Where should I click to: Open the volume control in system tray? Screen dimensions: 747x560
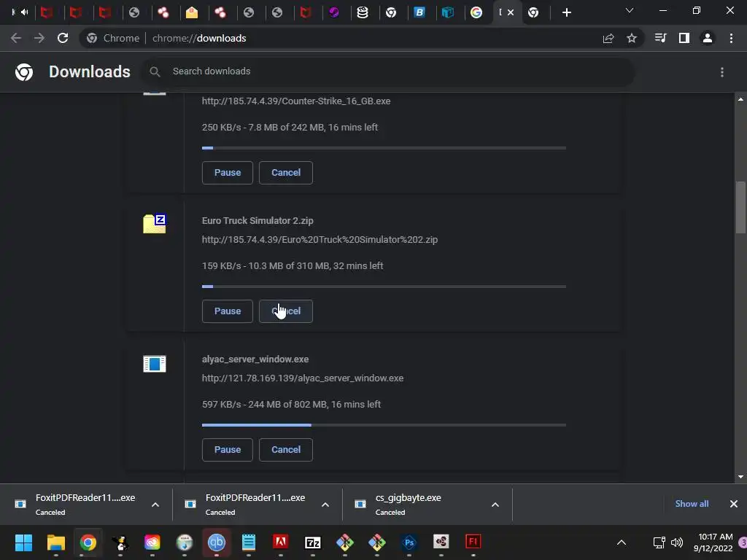677,542
